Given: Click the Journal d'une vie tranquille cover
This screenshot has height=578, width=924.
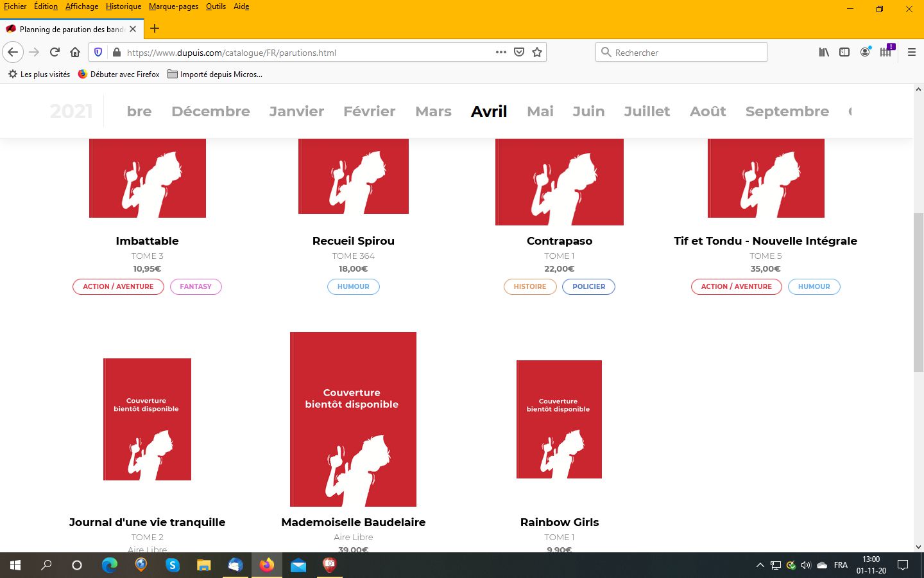Looking at the screenshot, I should [147, 419].
